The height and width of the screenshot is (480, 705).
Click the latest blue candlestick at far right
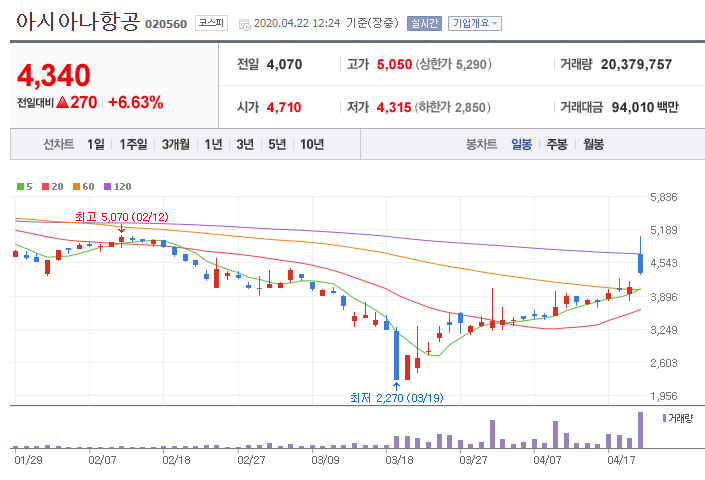(640, 263)
